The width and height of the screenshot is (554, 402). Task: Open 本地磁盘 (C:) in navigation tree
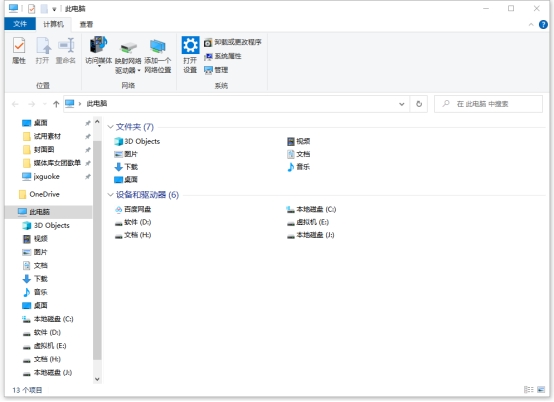pos(49,319)
